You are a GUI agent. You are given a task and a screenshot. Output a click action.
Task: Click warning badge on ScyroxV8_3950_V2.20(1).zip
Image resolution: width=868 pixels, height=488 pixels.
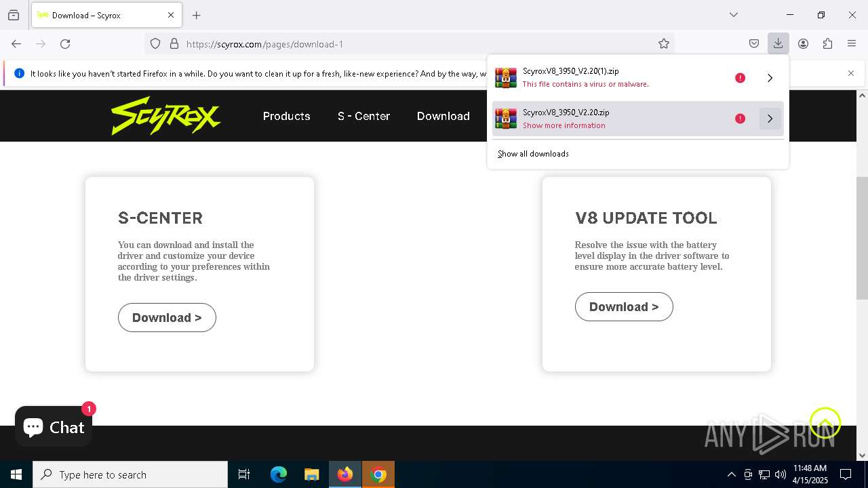(740, 78)
